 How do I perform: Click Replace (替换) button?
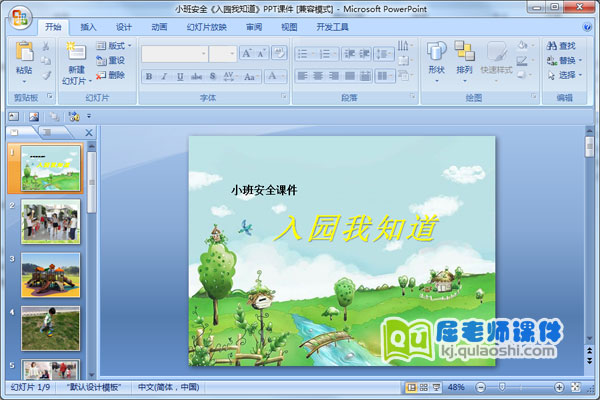coord(564,60)
